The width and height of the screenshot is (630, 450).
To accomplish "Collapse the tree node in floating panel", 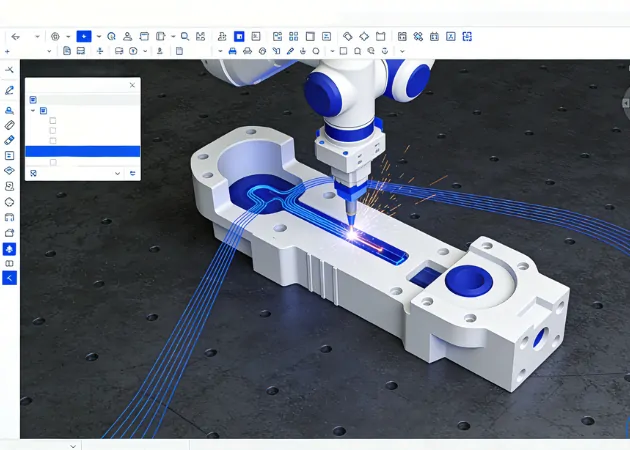I will tap(33, 110).
